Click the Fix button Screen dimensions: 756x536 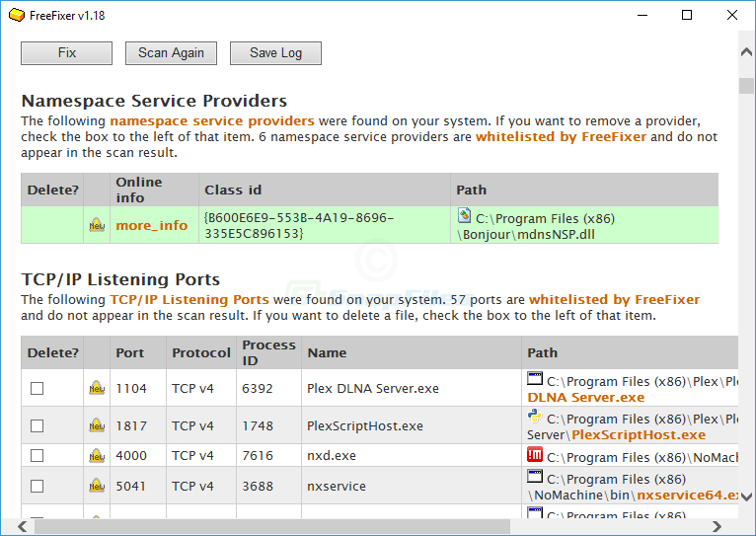[x=66, y=53]
